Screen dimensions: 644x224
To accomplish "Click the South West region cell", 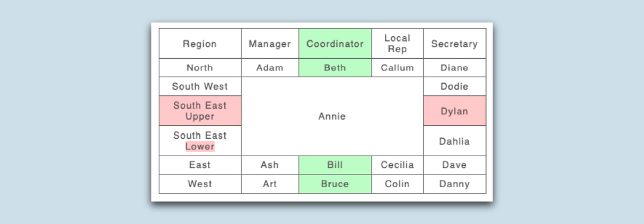I will click(200, 86).
